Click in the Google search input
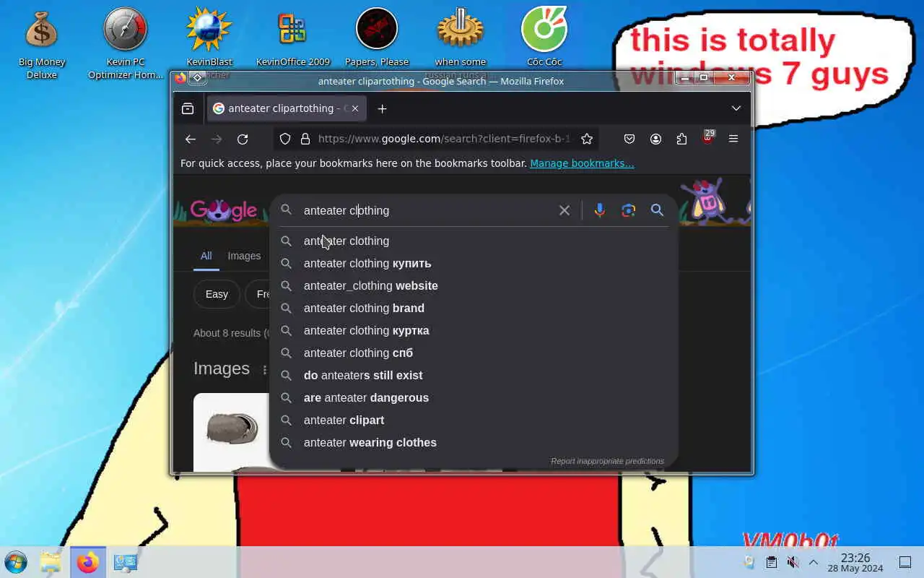The height and width of the screenshot is (578, 924). pos(426,210)
